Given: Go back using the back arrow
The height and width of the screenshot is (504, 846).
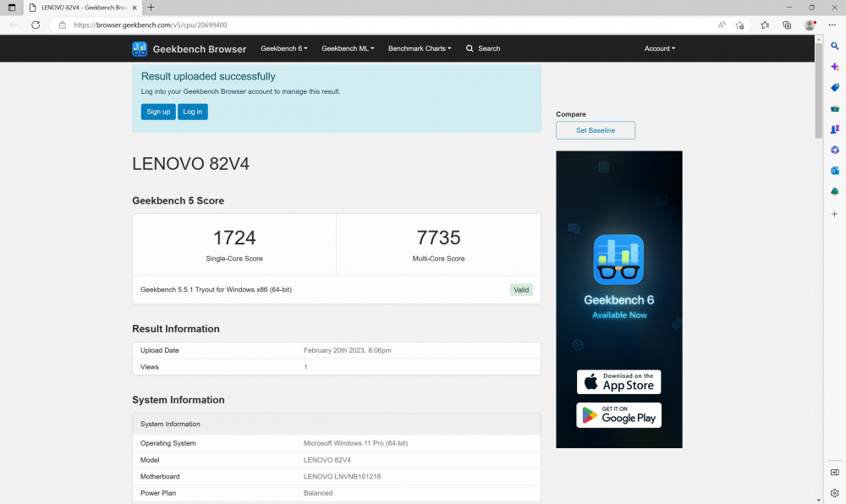Looking at the screenshot, I should coord(14,25).
